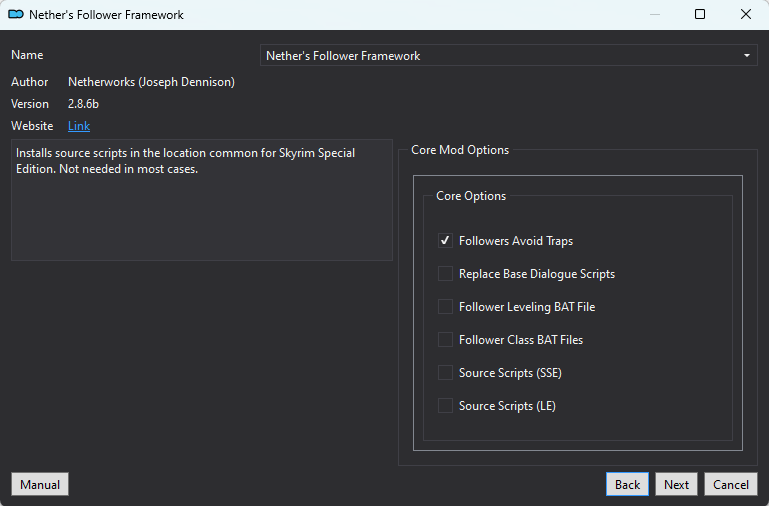Select the version text 2.8.6b

83,104
